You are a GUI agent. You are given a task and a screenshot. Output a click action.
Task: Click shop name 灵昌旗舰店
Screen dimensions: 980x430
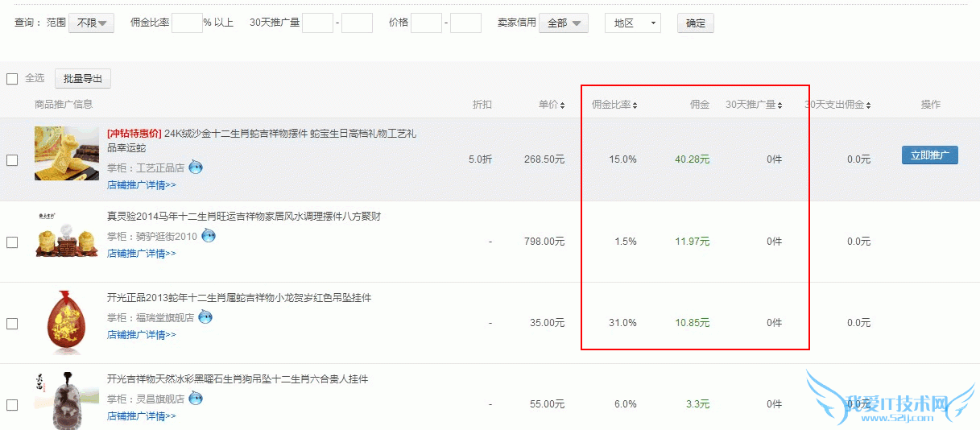pyautogui.click(x=160, y=399)
